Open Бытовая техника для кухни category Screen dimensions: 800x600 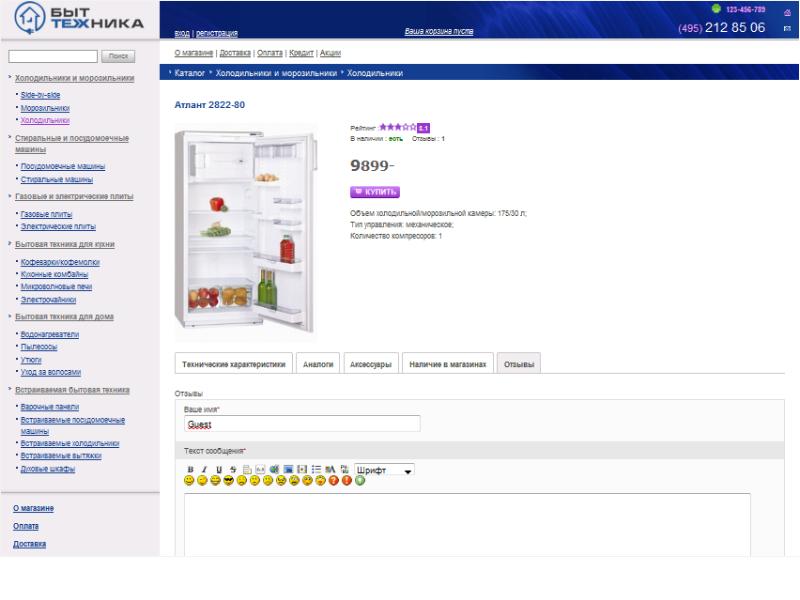(x=65, y=244)
